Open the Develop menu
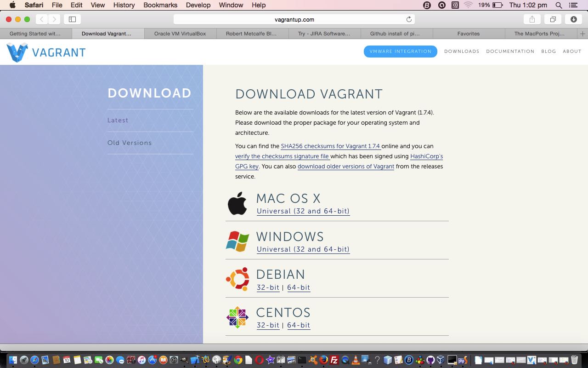Image resolution: width=588 pixels, height=368 pixels. point(198,5)
